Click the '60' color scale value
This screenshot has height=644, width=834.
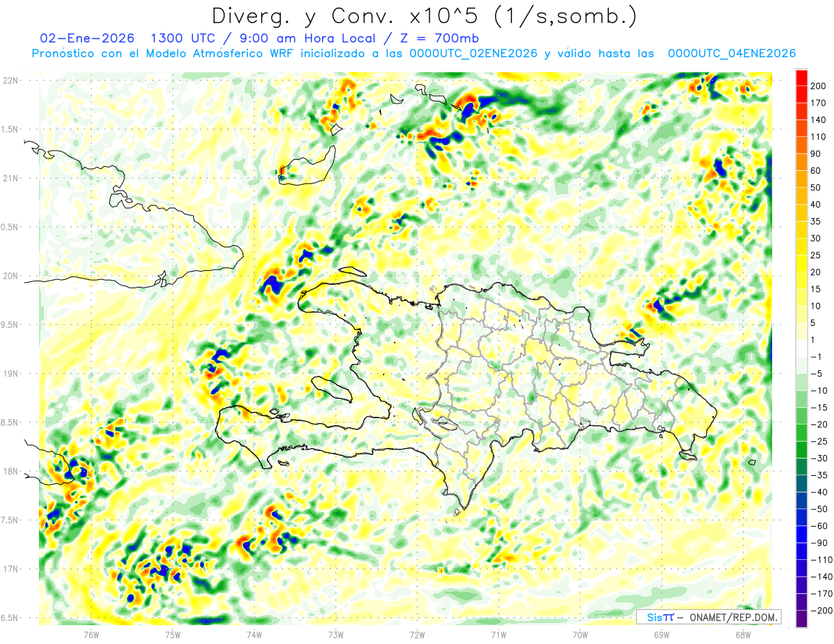(x=816, y=170)
